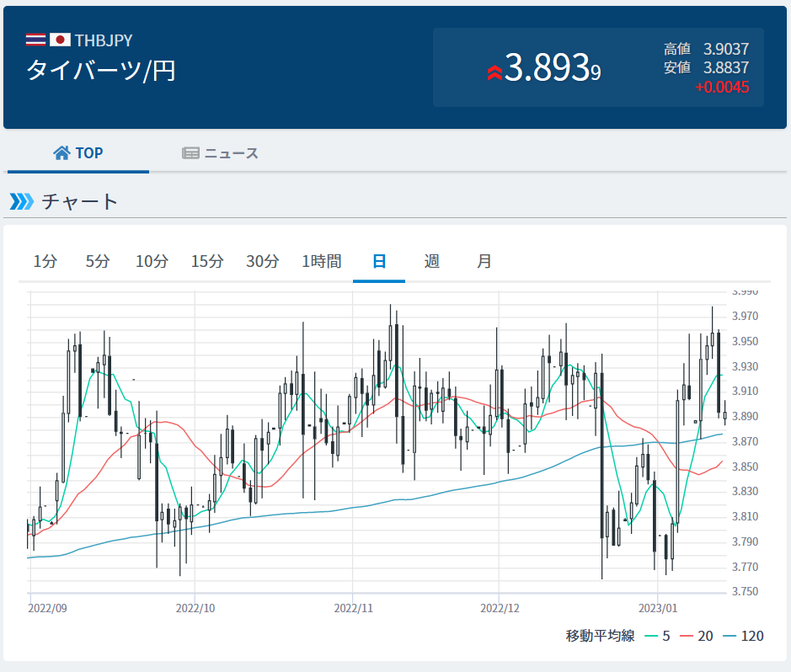Viewport: 791px width, 672px height.
Task: Click the 3.890 price axis label
Action: pos(746,416)
